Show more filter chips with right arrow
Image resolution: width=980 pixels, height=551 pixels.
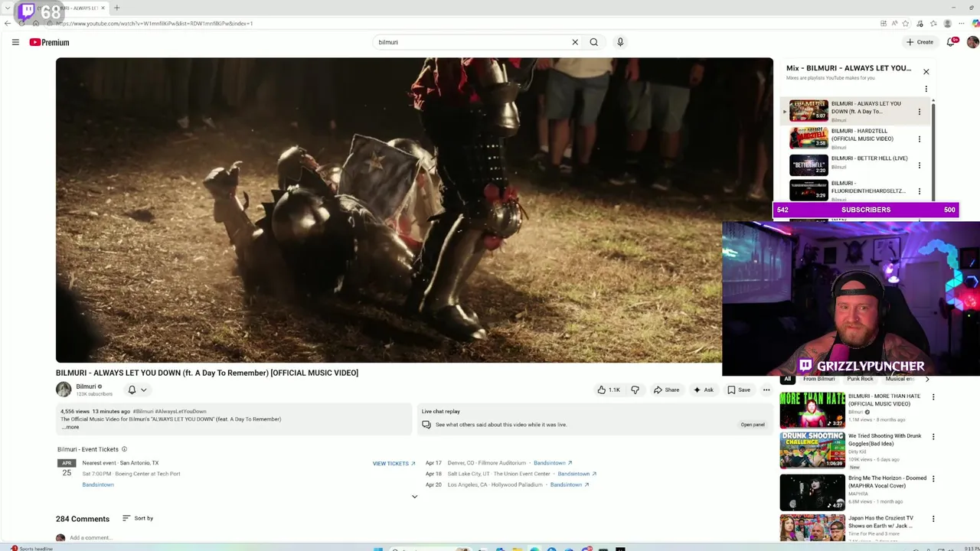coord(927,379)
